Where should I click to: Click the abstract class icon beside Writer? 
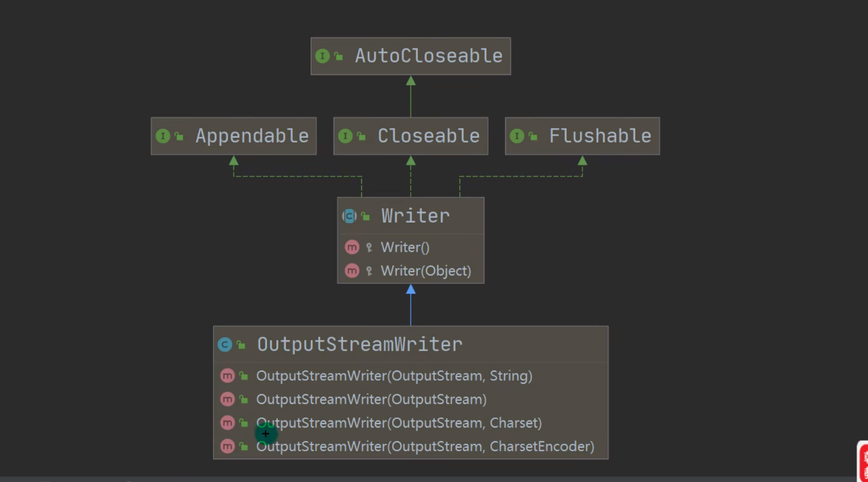tap(349, 216)
